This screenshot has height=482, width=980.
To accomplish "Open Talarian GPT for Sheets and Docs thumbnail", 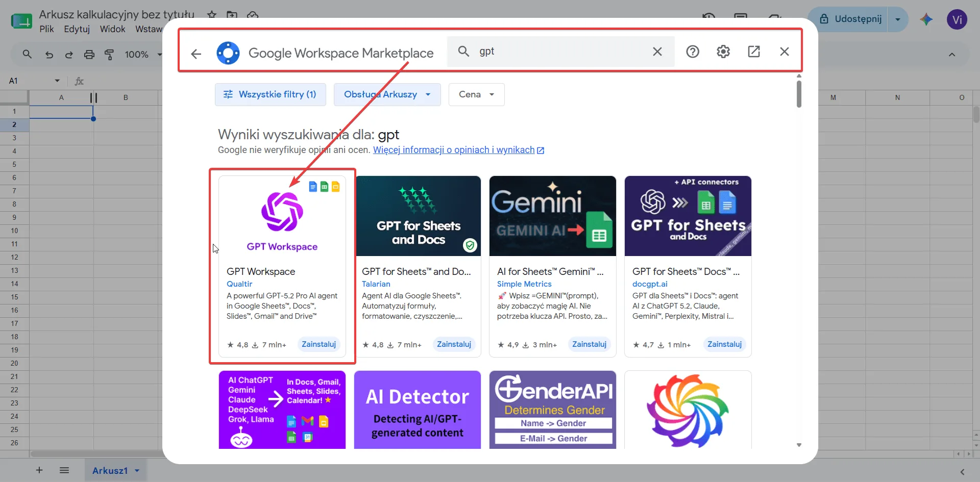I will click(x=418, y=216).
